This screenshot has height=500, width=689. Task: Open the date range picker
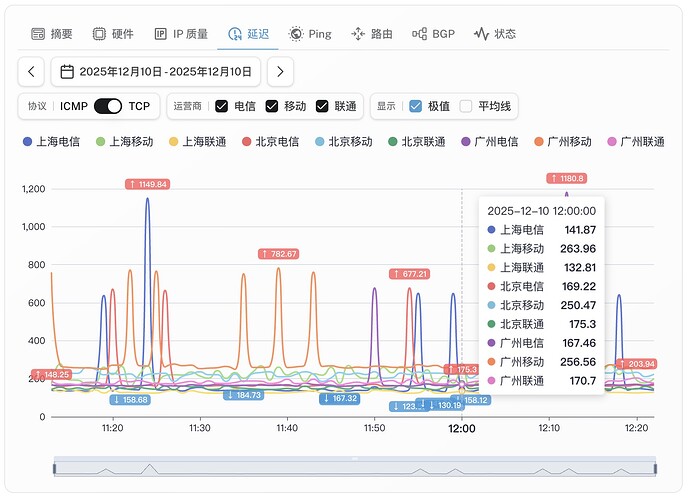point(156,72)
